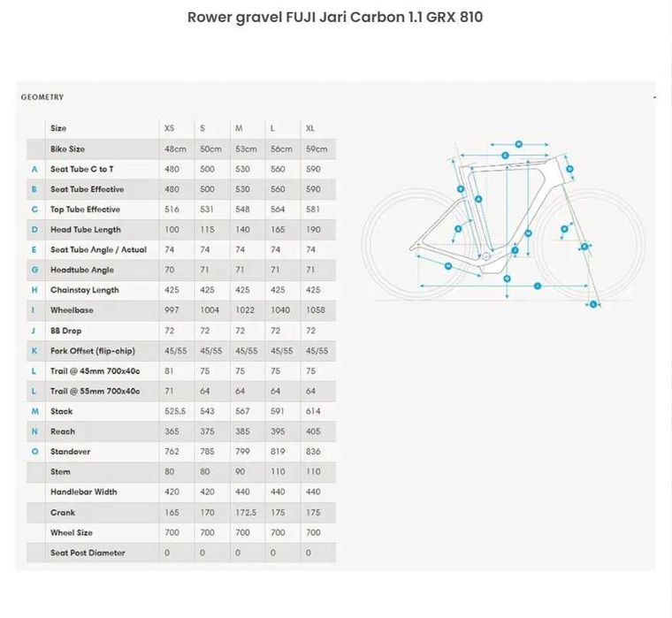Screen dimensions: 672x618
Task: Click the GEOMETRY section heading
Action: click(x=42, y=97)
